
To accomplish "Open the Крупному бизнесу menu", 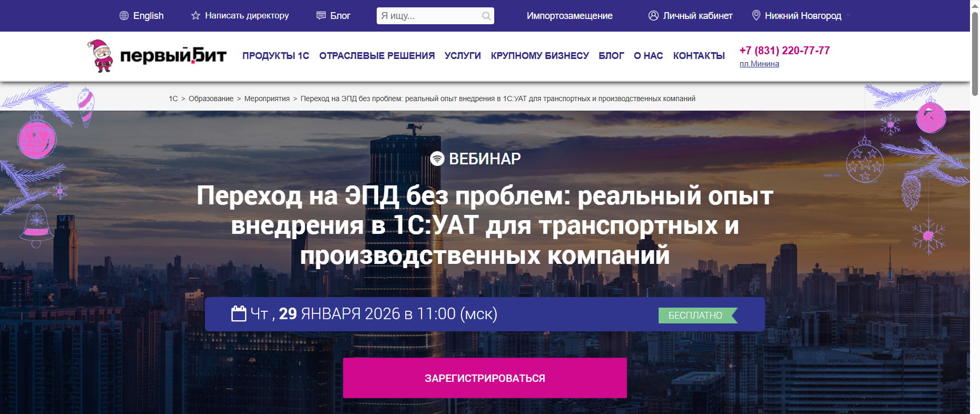I will pos(540,56).
